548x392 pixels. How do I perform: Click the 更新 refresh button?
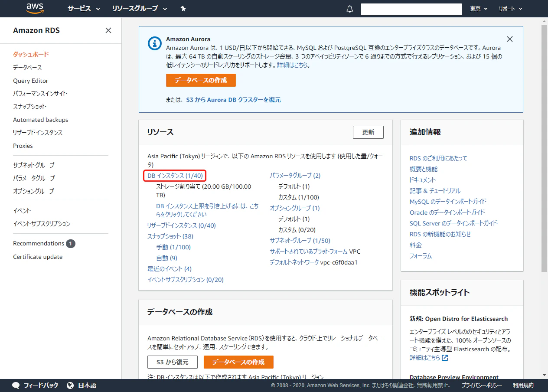(368, 132)
